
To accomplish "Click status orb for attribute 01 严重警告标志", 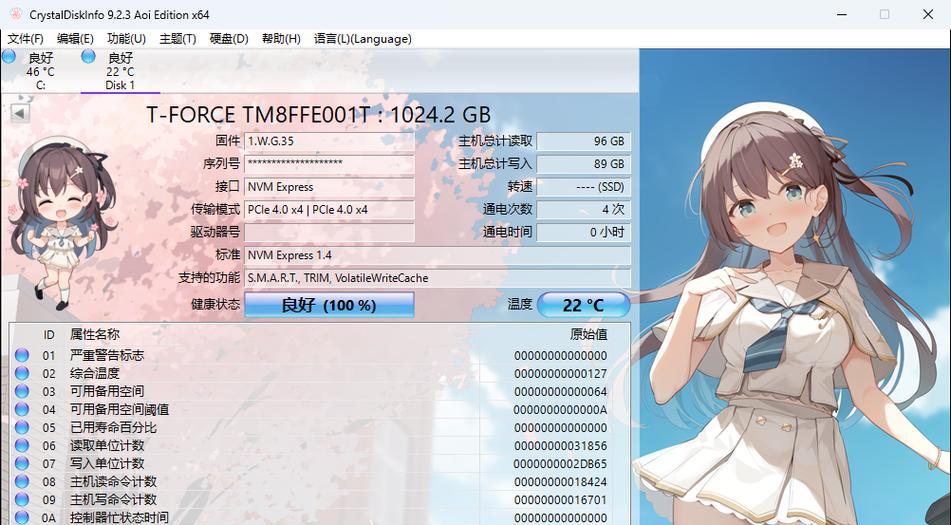I will pos(22,355).
